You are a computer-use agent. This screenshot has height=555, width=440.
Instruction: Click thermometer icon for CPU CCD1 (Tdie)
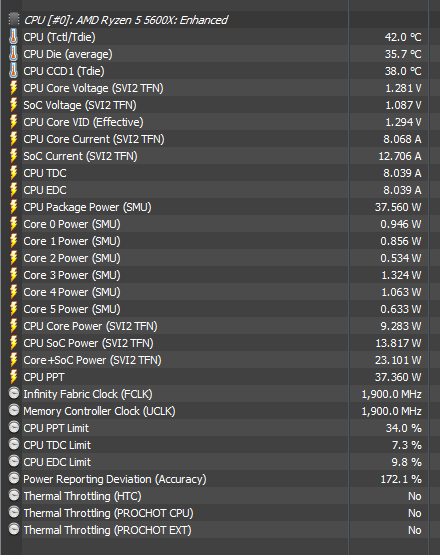point(13,71)
